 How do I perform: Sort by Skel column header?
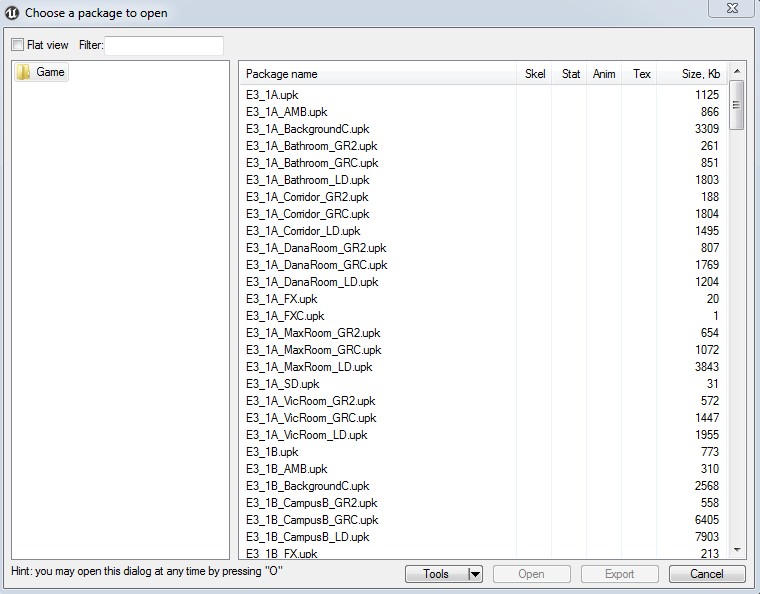pos(534,74)
